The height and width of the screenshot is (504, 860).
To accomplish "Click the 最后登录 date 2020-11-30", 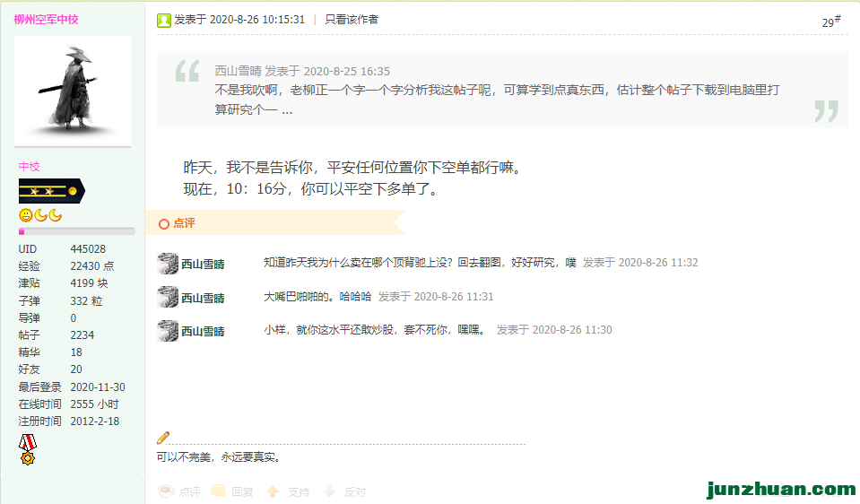I will point(98,387).
